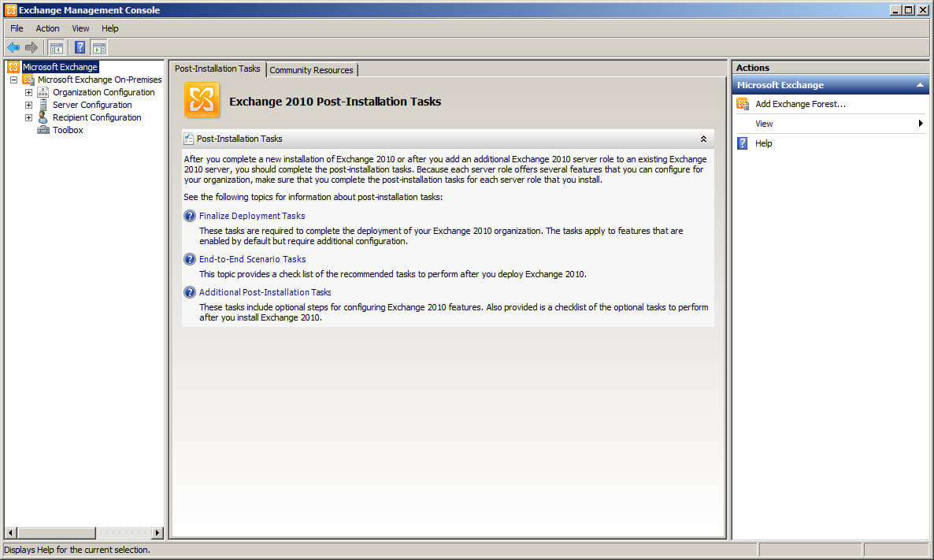Expand the Recipient Configuration node

[28, 117]
